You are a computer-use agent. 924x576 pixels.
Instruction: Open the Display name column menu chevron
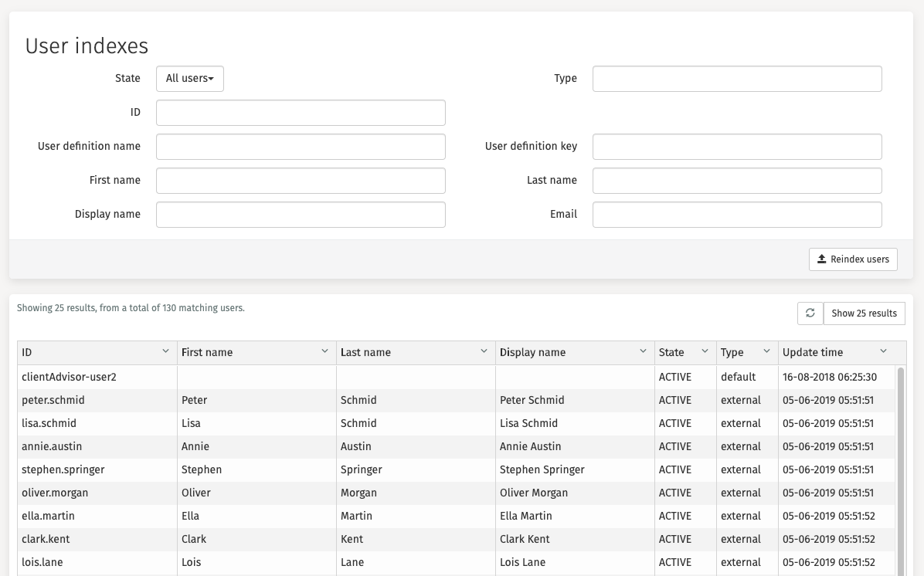click(643, 351)
